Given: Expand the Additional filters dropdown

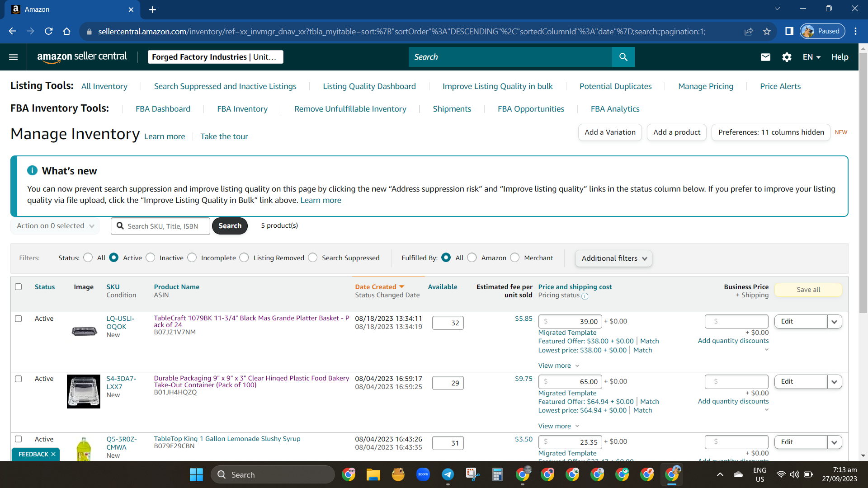Looking at the screenshot, I should (613, 258).
